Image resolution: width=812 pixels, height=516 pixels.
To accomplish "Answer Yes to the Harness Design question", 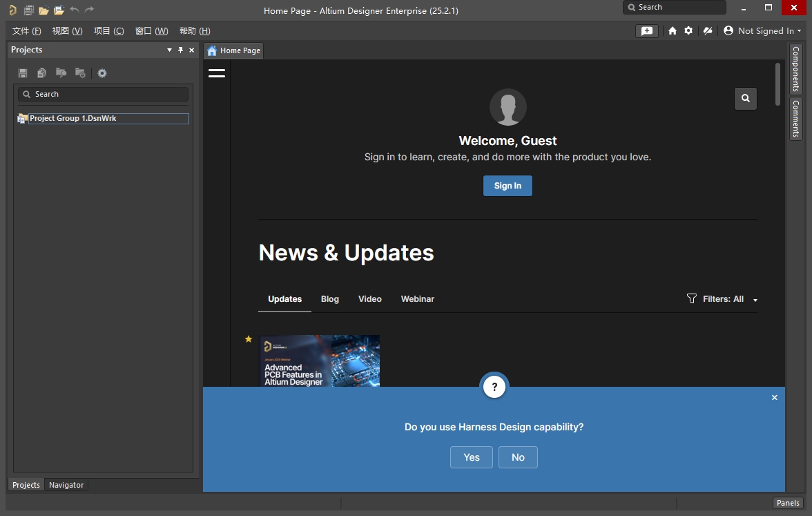I will (472, 457).
